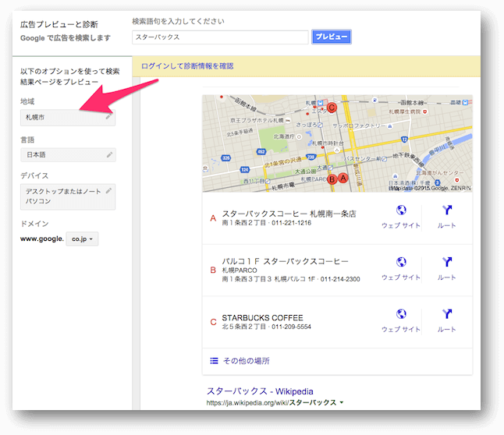Viewport: 504px width, 435px height.
Task: Open route arrow icon for 札幌PARCO listing
Action: [447, 262]
